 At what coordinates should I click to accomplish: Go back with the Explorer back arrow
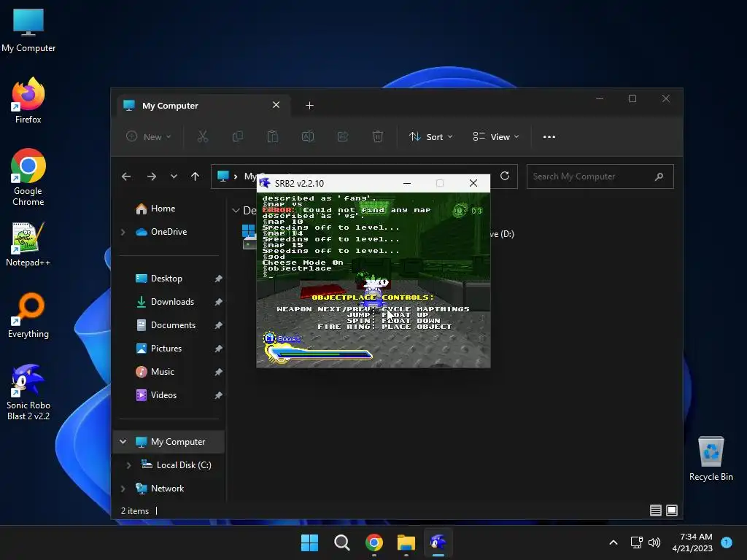(x=126, y=176)
